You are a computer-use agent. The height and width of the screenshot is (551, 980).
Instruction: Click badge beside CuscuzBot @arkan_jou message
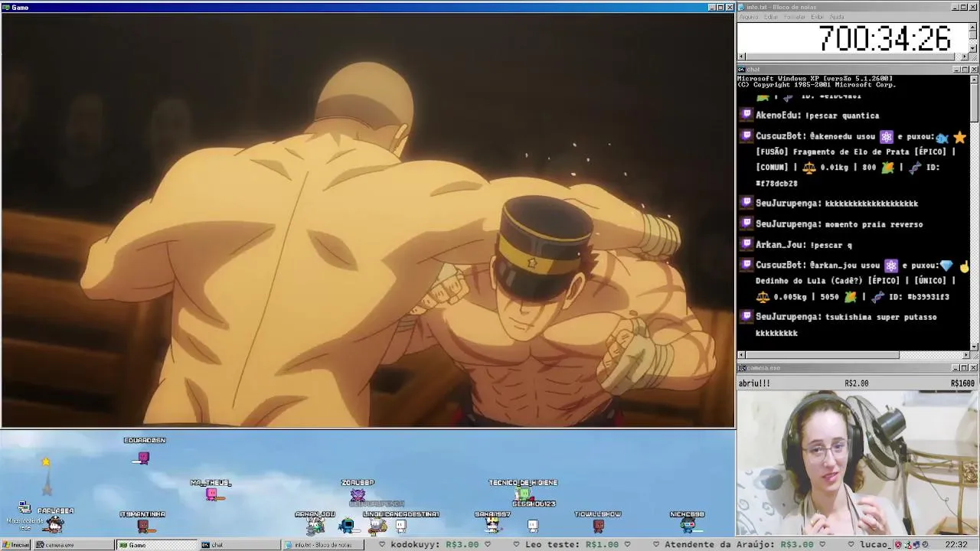point(746,265)
